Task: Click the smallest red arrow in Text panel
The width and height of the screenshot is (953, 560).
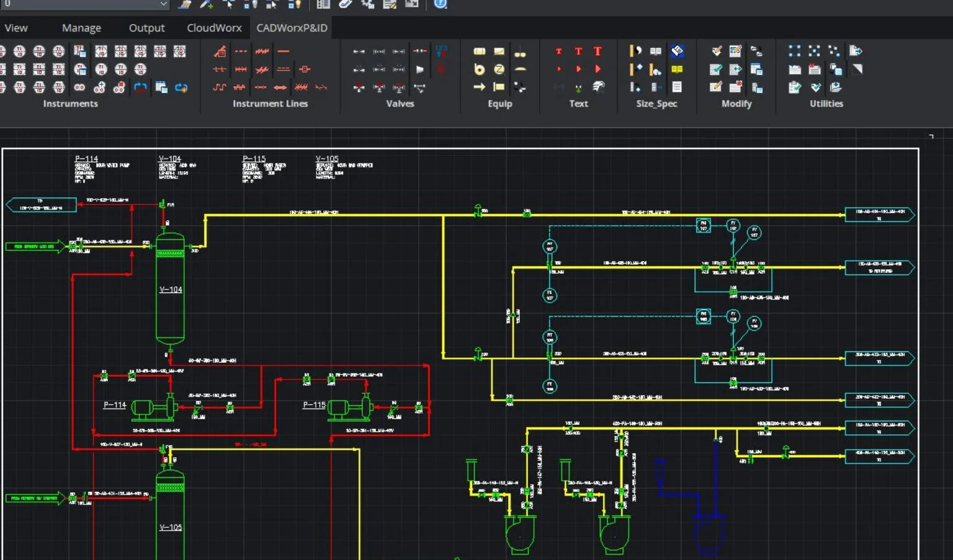Action: (559, 69)
